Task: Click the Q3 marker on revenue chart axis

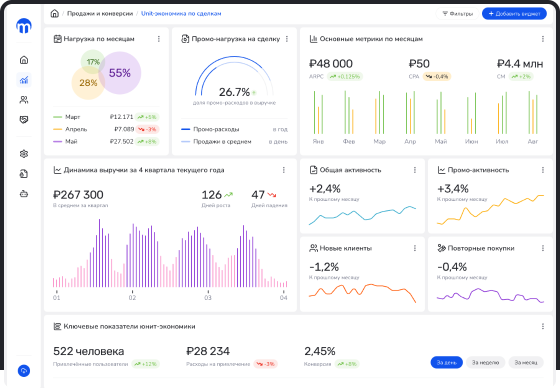Action: click(x=208, y=297)
